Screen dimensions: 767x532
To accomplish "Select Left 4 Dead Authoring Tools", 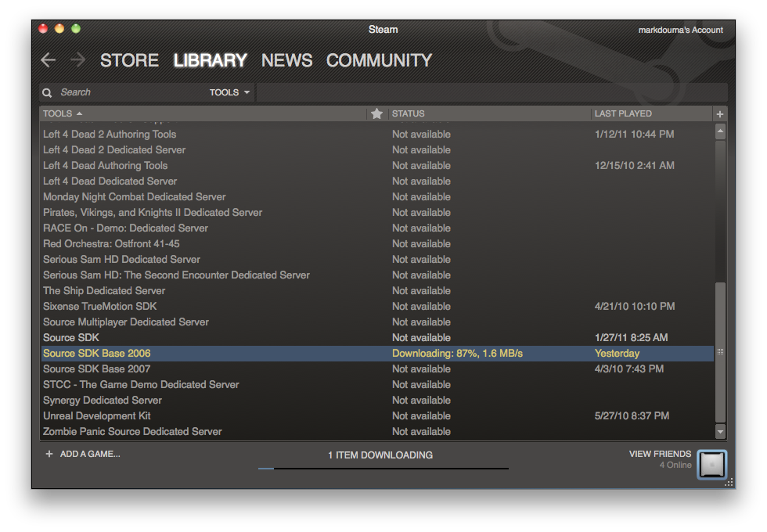I will click(x=377, y=165).
